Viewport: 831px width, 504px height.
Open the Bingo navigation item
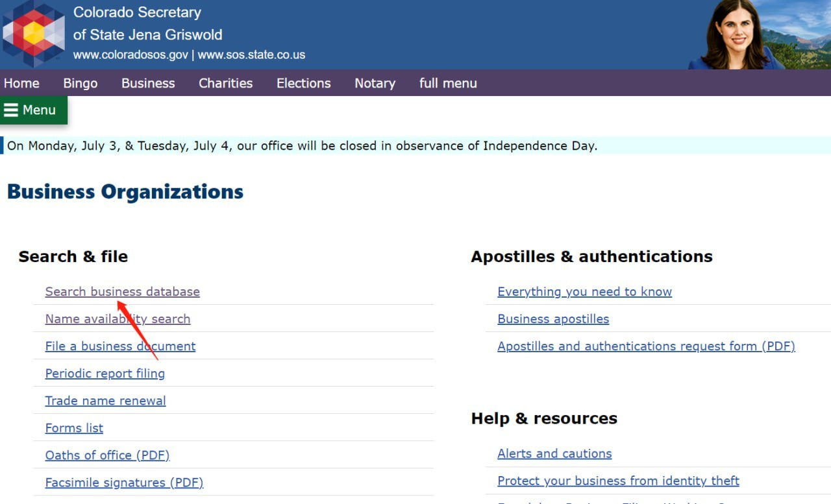81,83
